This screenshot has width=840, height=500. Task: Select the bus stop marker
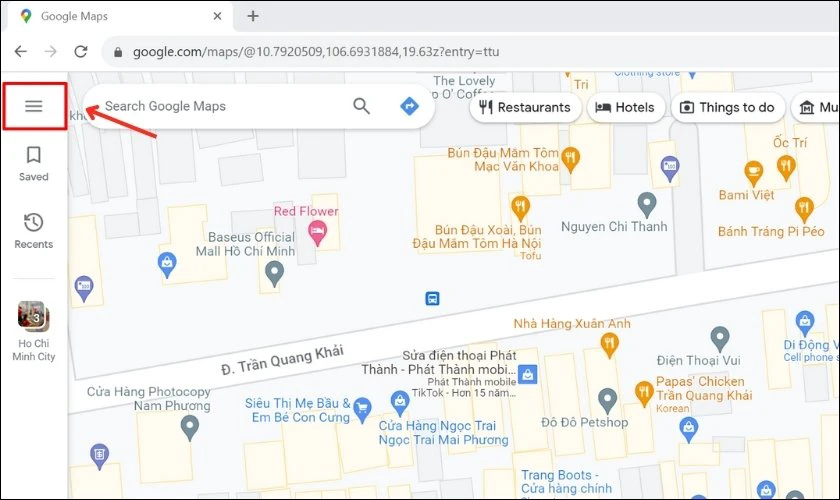(x=432, y=298)
